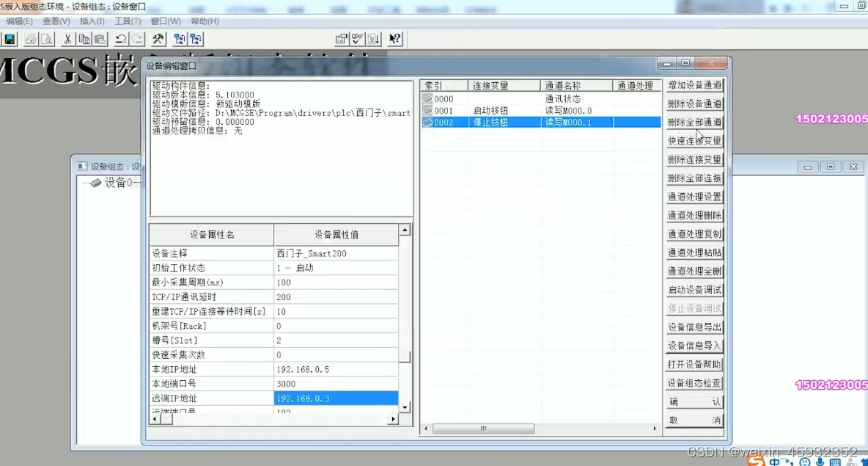Open the 工具(T) menu
This screenshot has height=466, width=868.
click(128, 21)
